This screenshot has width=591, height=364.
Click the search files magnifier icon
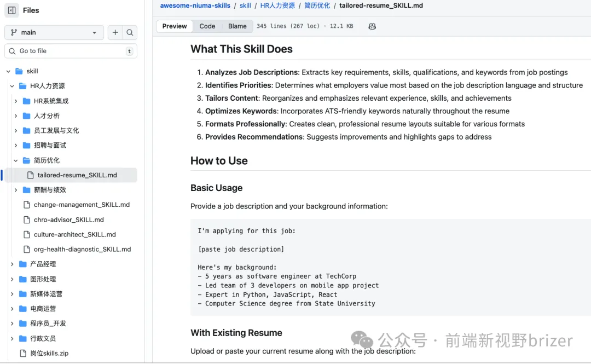pos(130,33)
